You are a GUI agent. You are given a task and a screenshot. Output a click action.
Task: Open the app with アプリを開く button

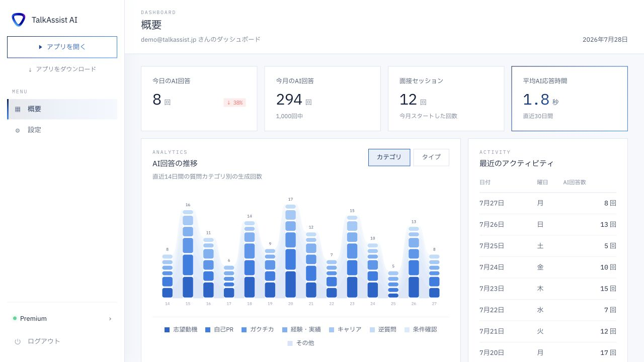(62, 47)
